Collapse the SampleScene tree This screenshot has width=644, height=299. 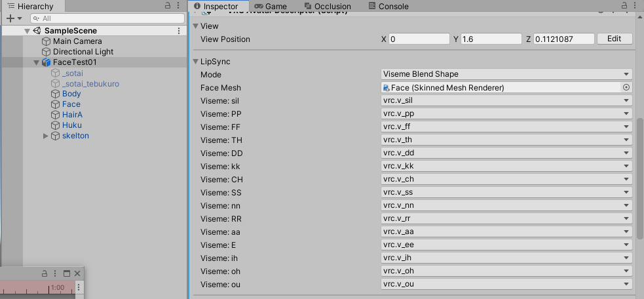point(27,31)
